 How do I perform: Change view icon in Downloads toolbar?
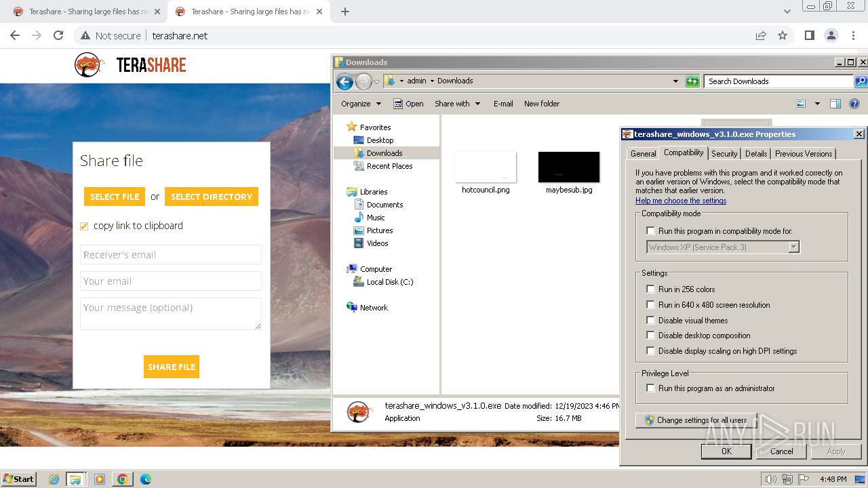tap(801, 104)
